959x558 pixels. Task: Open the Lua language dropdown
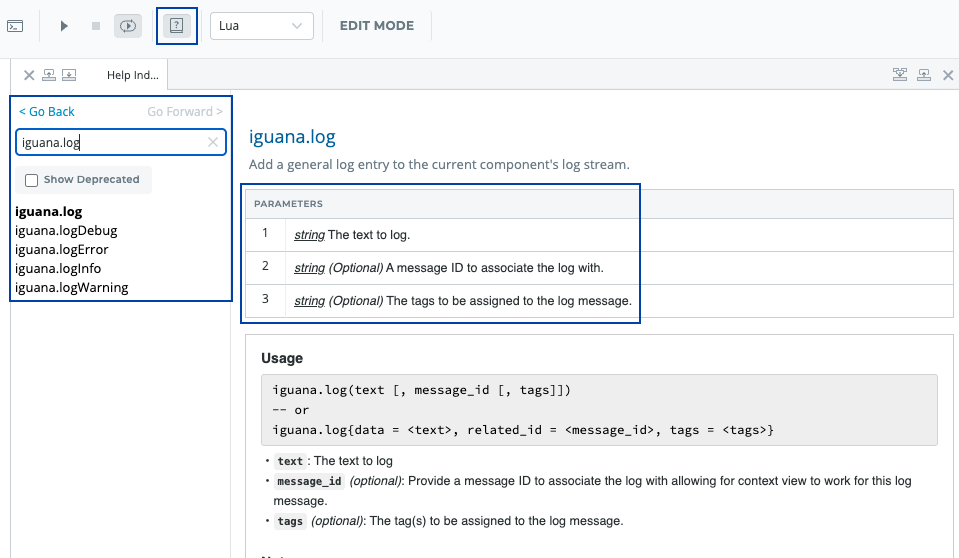[x=262, y=26]
